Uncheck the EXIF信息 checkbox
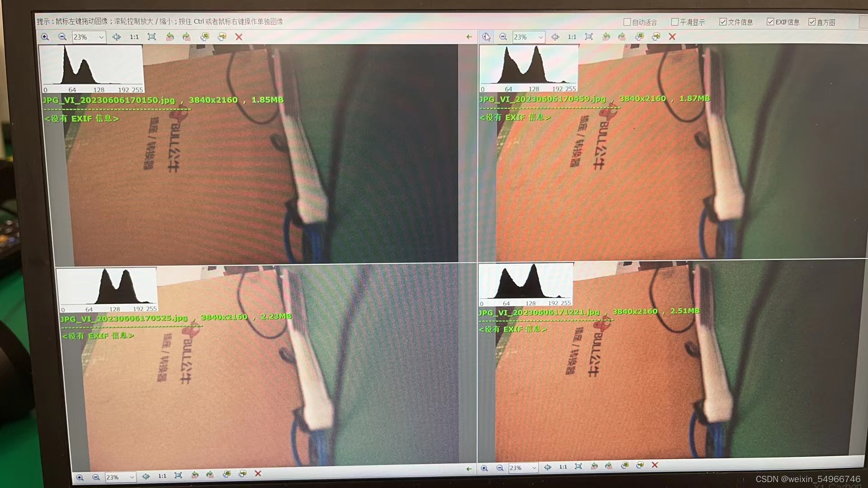The height and width of the screenshot is (488, 868). pos(770,22)
